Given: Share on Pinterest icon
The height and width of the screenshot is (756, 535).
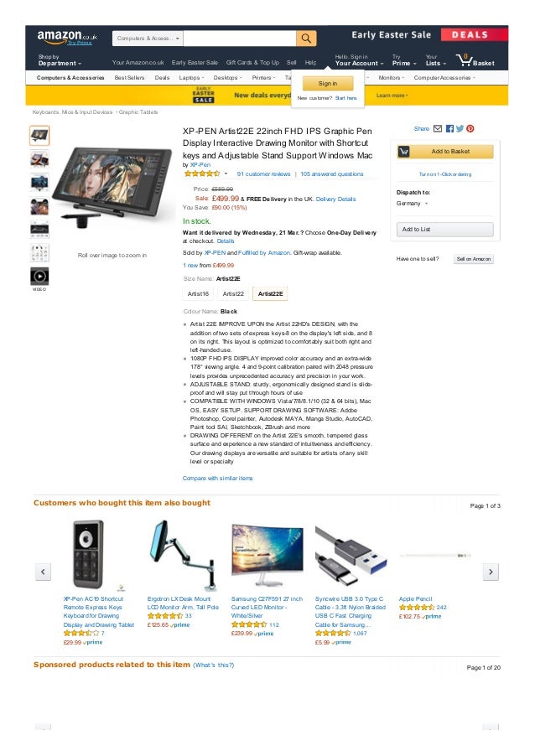Looking at the screenshot, I should tap(470, 129).
